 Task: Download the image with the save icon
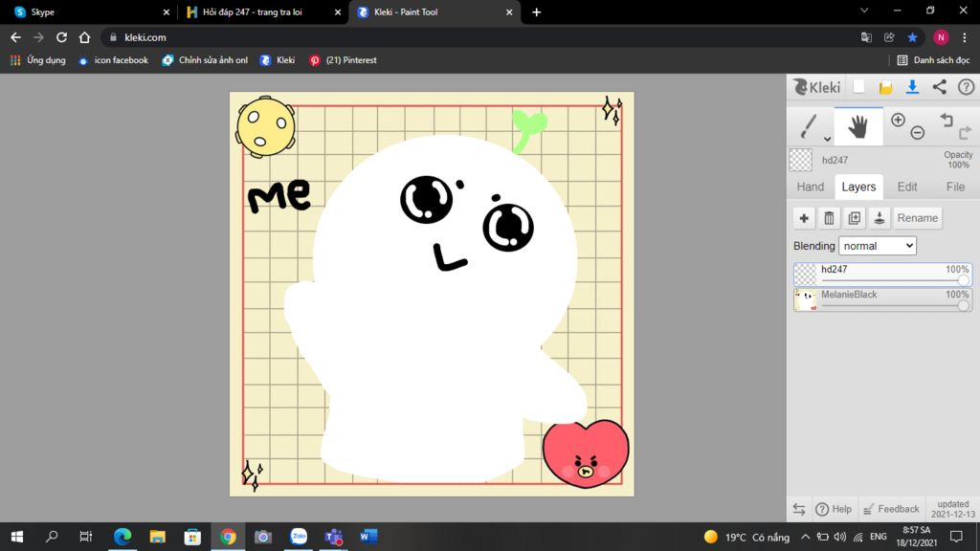[912, 87]
